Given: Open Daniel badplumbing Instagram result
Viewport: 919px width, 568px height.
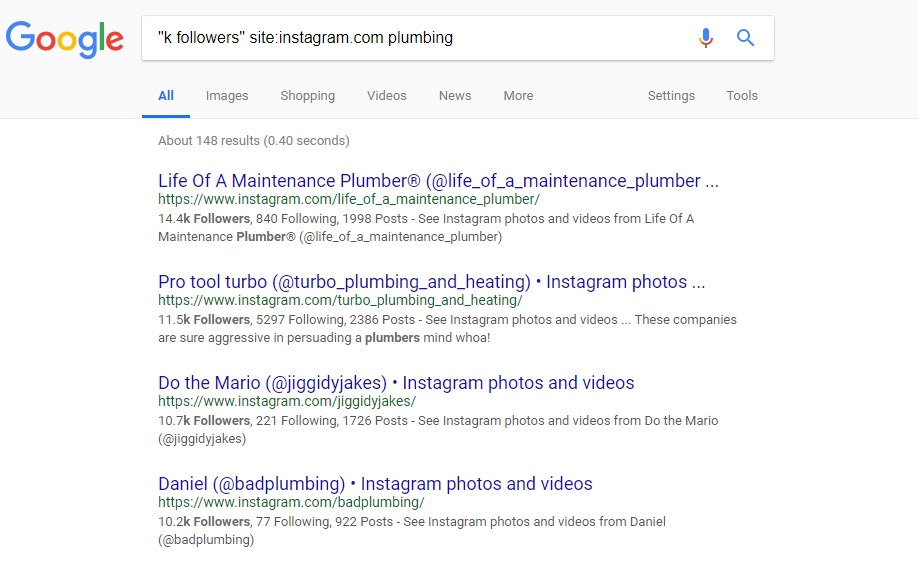Looking at the screenshot, I should [375, 484].
